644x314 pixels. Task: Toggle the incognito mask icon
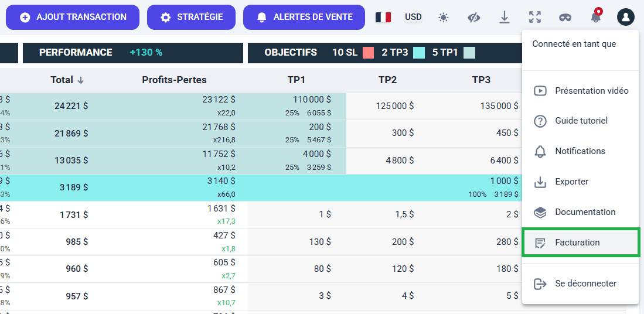[565, 18]
